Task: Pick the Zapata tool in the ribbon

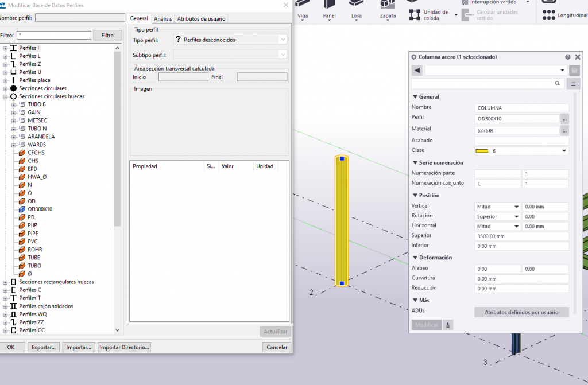Action: point(388,10)
